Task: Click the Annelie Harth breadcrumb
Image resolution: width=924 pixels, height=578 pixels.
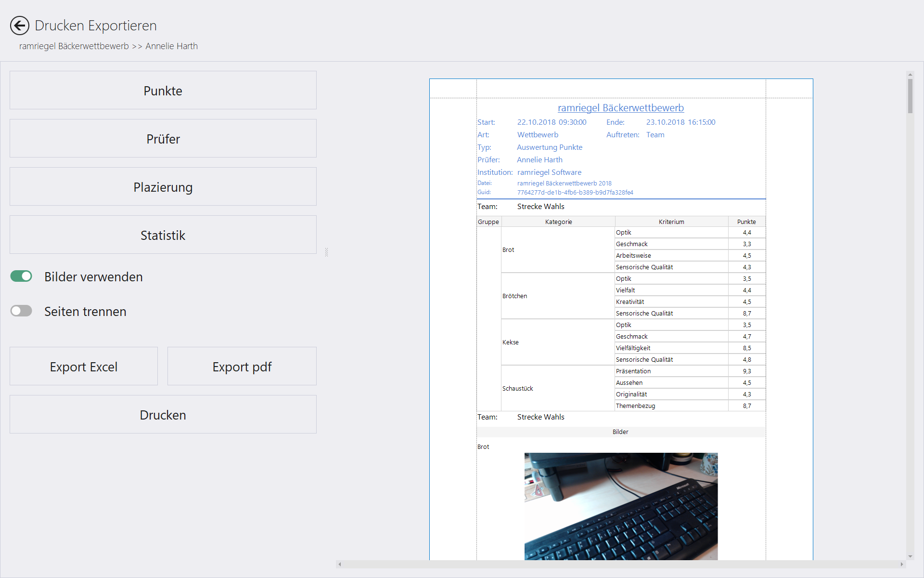Action: click(171, 46)
